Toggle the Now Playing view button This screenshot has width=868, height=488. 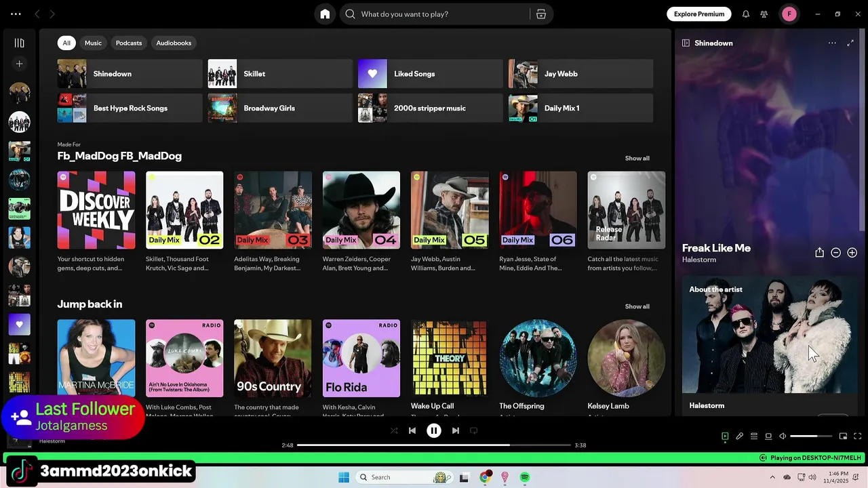(x=725, y=436)
